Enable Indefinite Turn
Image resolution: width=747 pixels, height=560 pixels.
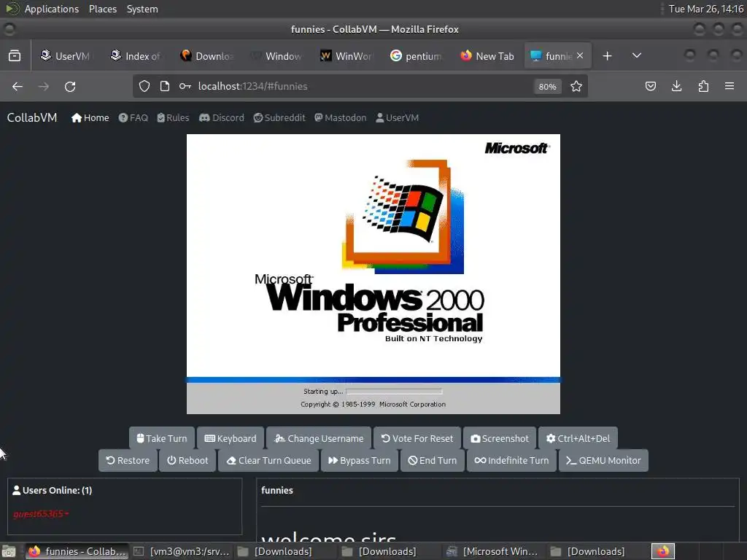[x=511, y=461]
